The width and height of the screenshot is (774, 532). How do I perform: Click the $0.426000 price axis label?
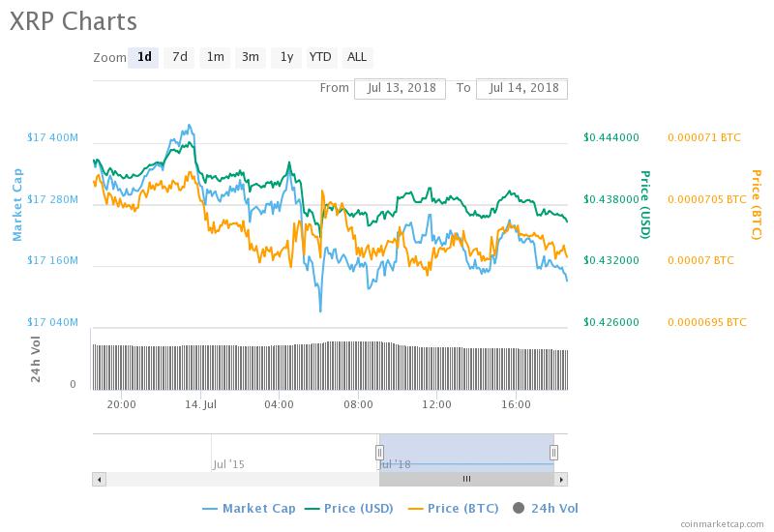point(611,322)
